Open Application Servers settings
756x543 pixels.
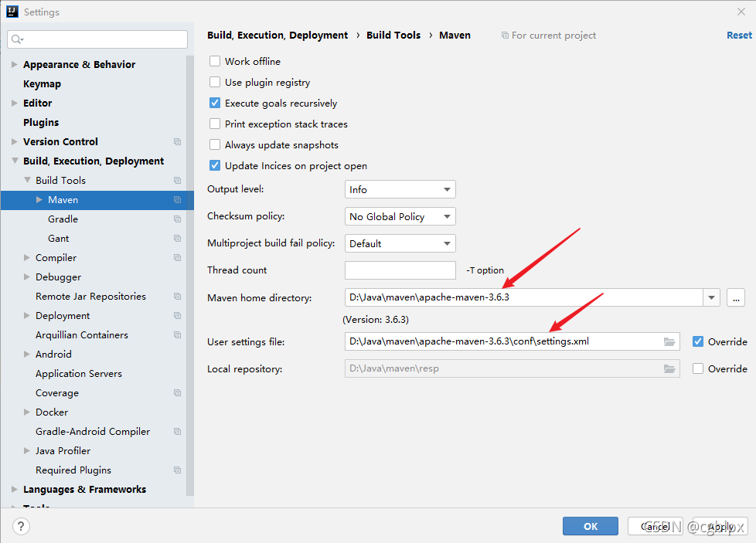coord(79,373)
